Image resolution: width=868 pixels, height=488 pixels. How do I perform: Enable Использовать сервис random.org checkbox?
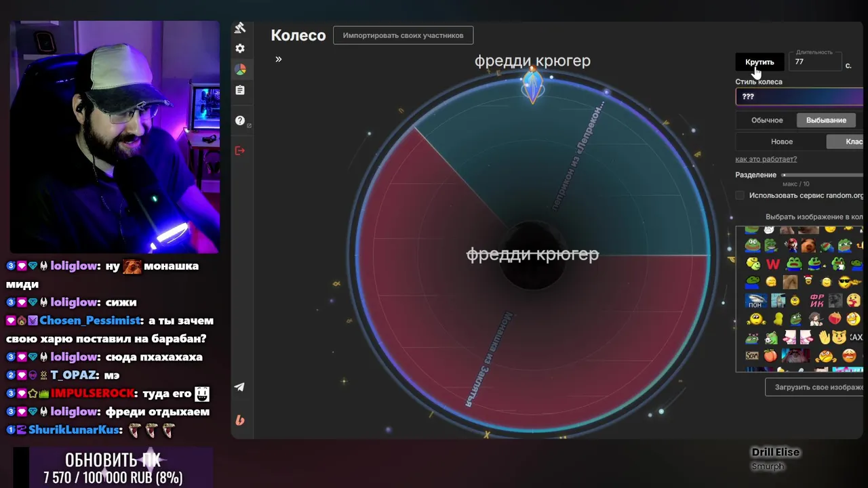[x=740, y=195]
